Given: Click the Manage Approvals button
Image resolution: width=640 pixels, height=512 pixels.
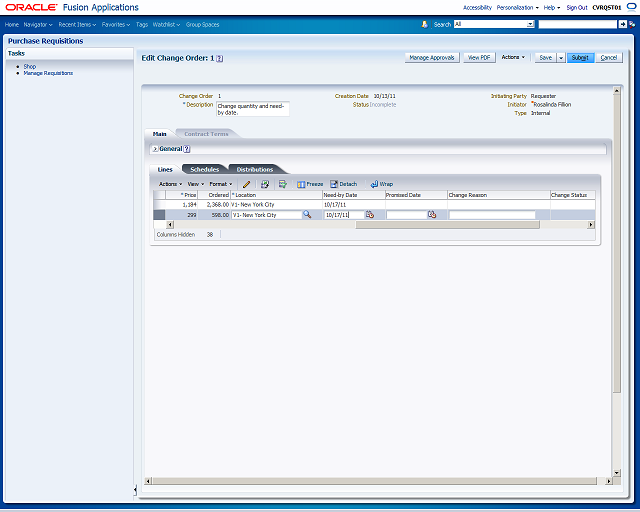Looking at the screenshot, I should 432,58.
